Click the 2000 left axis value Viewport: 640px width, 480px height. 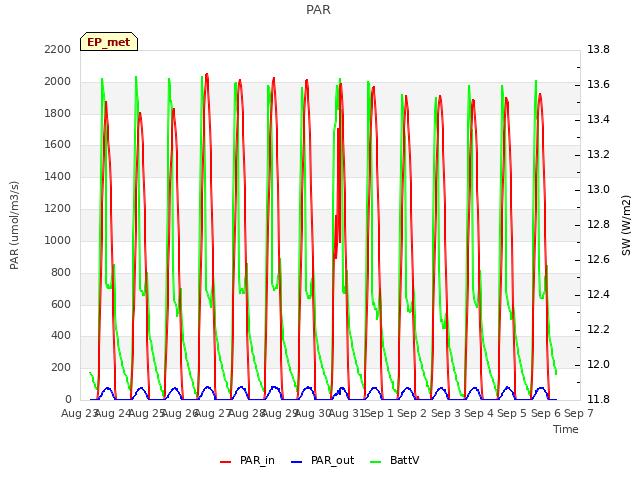point(58,81)
